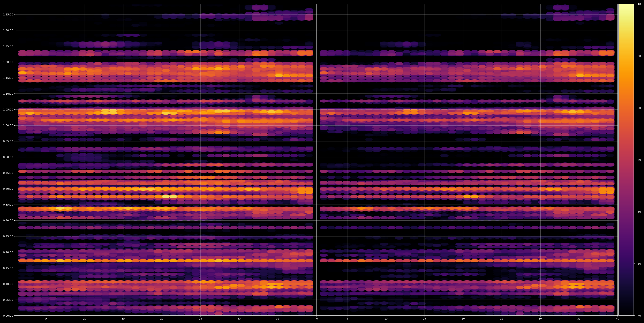The image size is (644, 323).
Task: Pick the −40 colorbar tick label
Action: click(638, 160)
